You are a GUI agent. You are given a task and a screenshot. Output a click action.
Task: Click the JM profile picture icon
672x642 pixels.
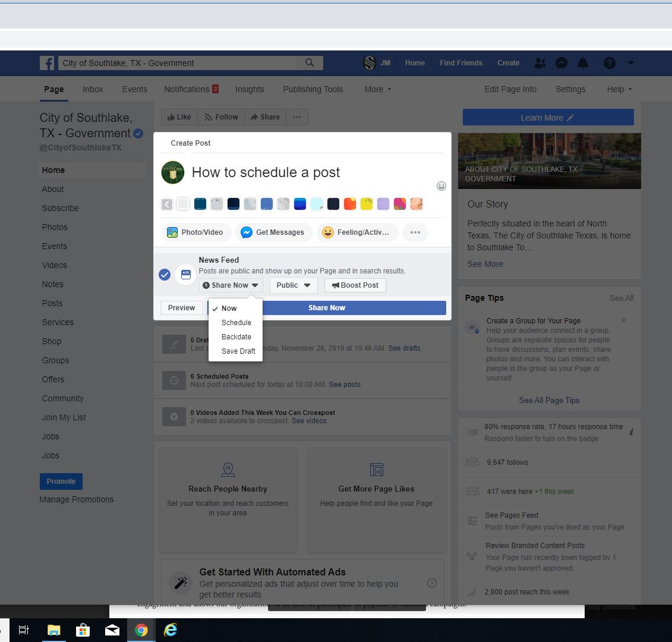369,63
